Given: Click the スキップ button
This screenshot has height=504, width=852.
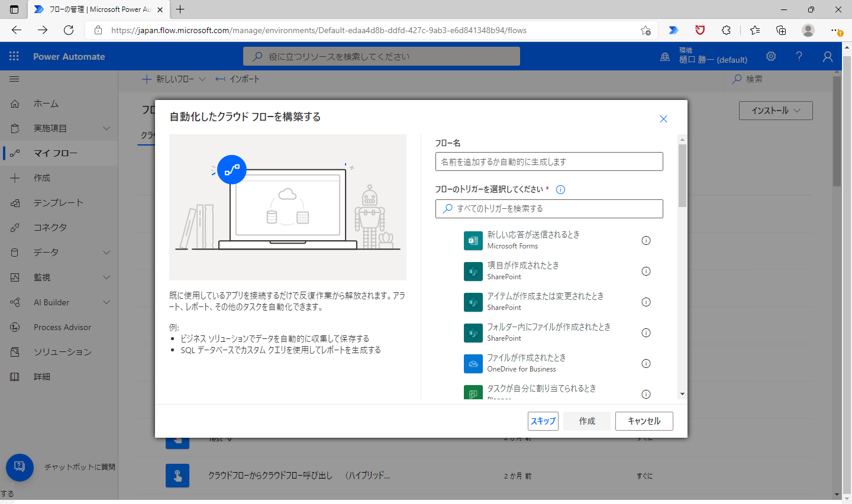Looking at the screenshot, I should point(543,421).
